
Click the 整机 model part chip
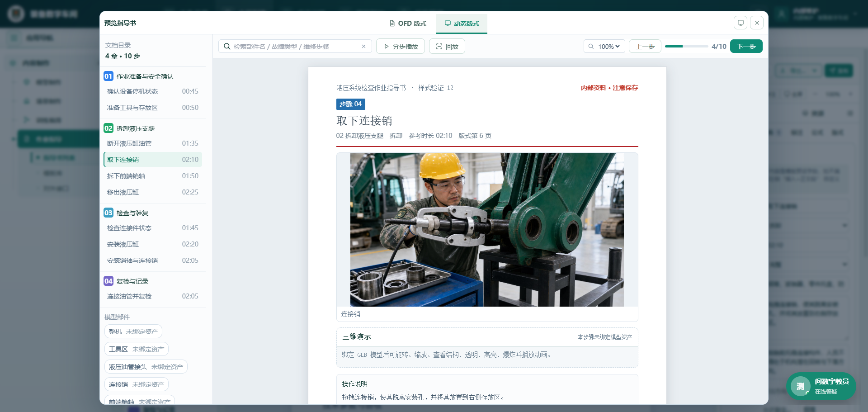coord(133,331)
